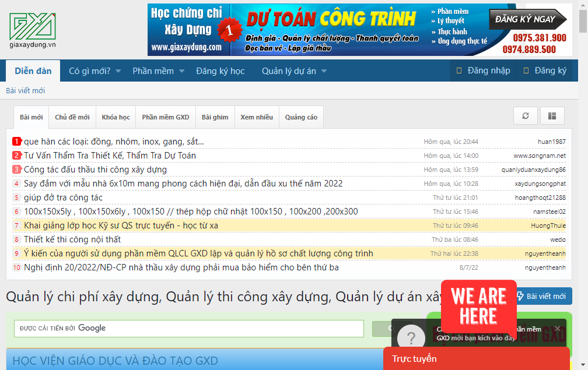
Task: Close the GXD software popup
Action: tap(558, 329)
